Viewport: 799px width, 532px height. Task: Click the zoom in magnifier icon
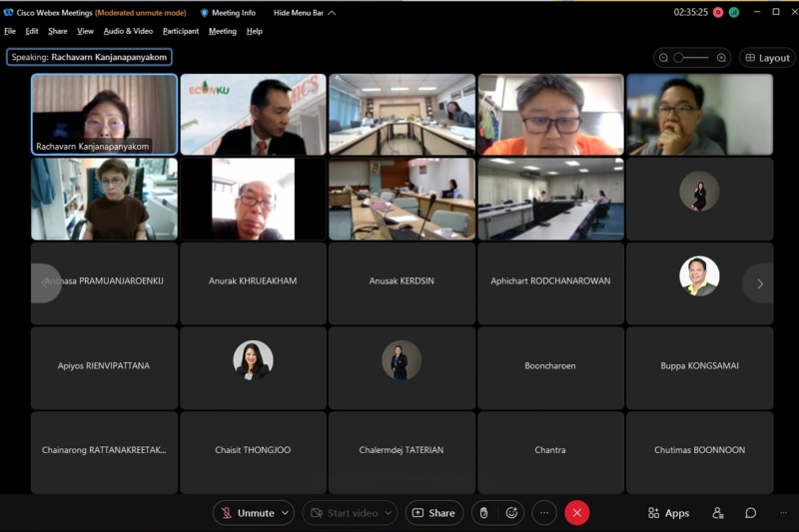tap(721, 58)
